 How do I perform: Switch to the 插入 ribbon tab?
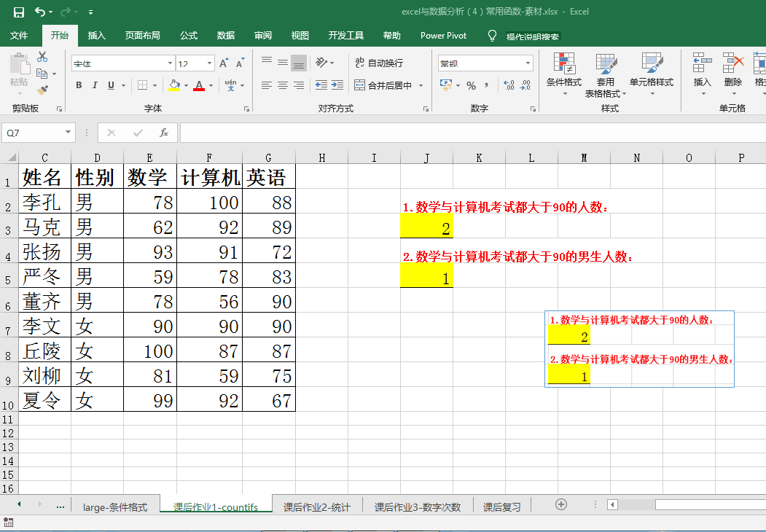(x=96, y=36)
